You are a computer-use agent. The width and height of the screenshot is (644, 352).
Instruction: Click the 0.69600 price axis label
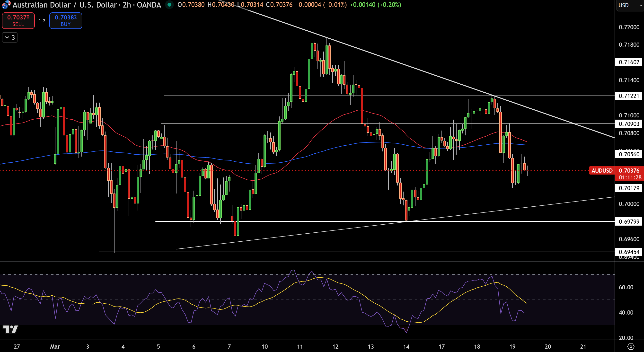[x=629, y=239]
